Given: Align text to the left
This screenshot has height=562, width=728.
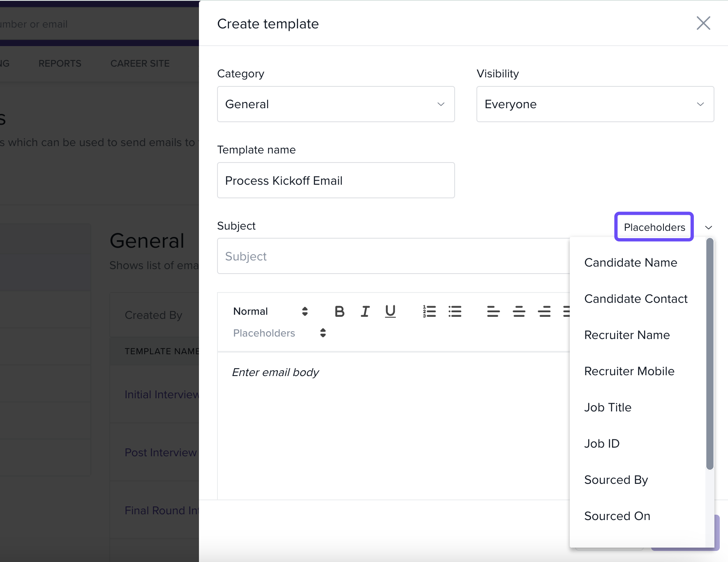Looking at the screenshot, I should (493, 311).
